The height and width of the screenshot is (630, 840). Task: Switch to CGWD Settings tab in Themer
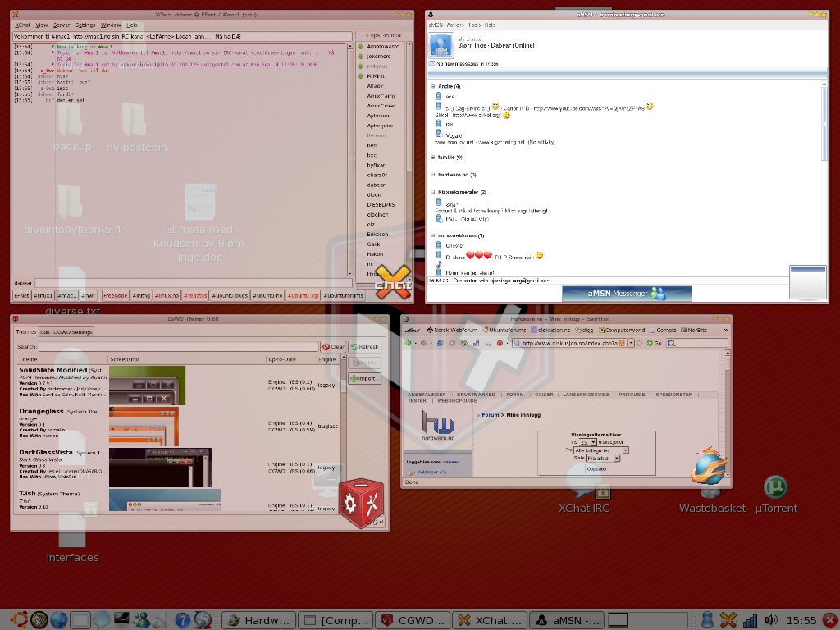(72, 332)
